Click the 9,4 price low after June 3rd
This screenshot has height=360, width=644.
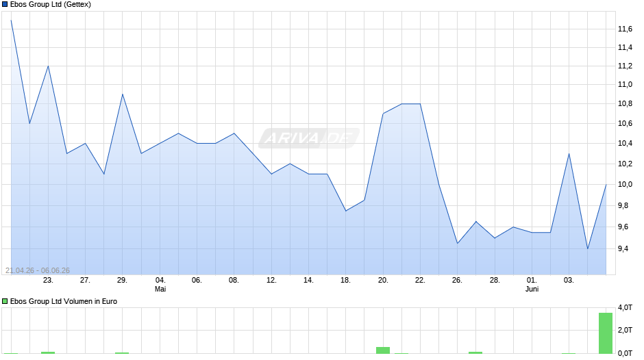tap(588, 248)
